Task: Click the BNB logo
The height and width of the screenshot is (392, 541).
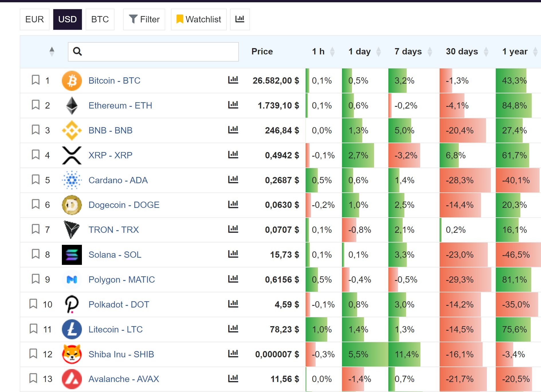Action: 72,130
